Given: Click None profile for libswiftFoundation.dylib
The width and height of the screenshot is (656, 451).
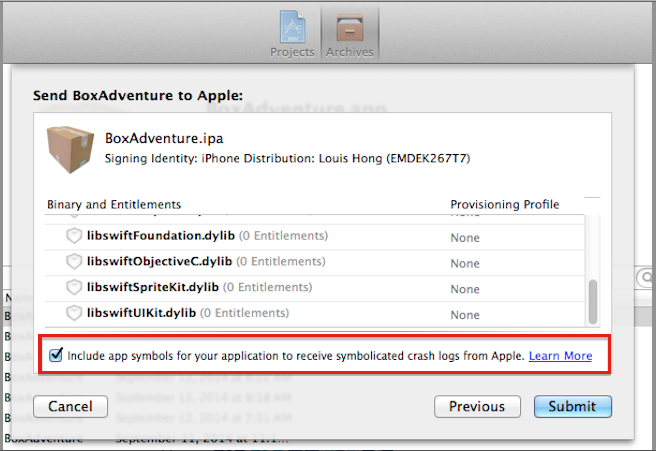Looking at the screenshot, I should (465, 238).
